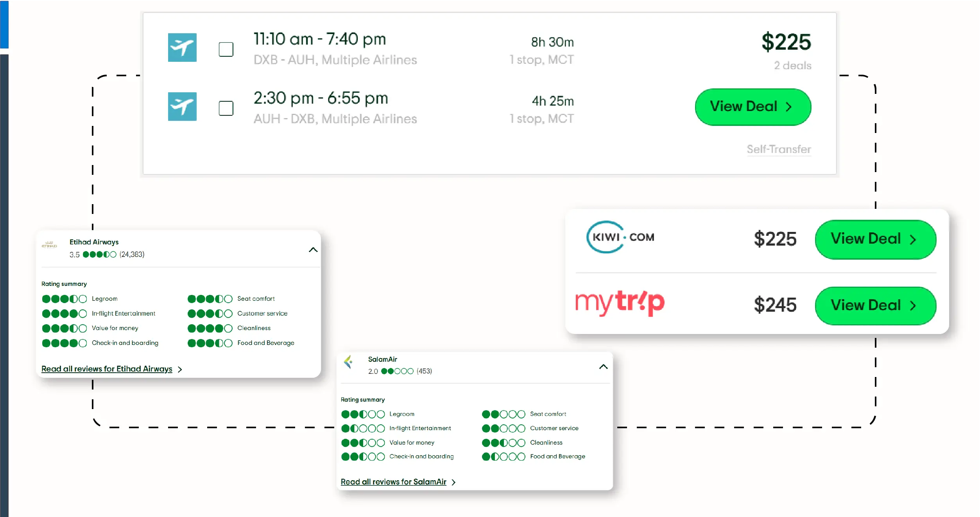Click the DXB - AUH flight plane icon

182,47
